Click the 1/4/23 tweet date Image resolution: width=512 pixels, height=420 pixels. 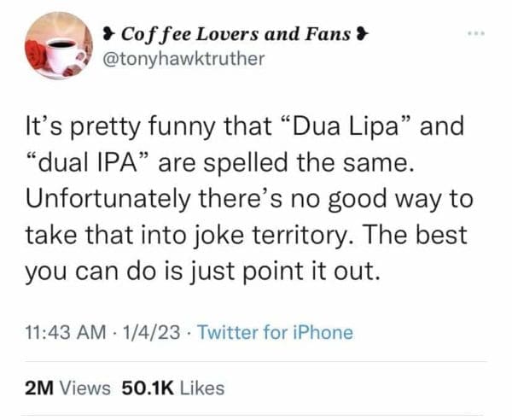coord(151,332)
